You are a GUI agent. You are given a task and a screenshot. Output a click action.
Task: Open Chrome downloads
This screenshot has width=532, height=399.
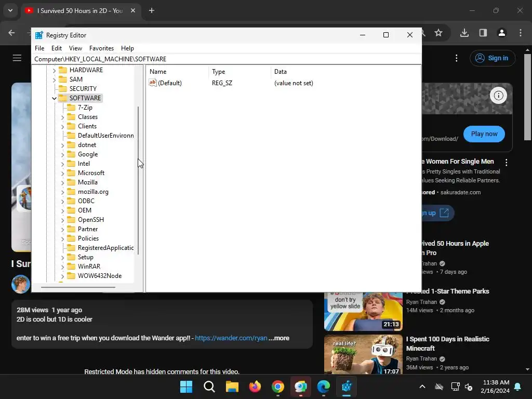pyautogui.click(x=464, y=33)
